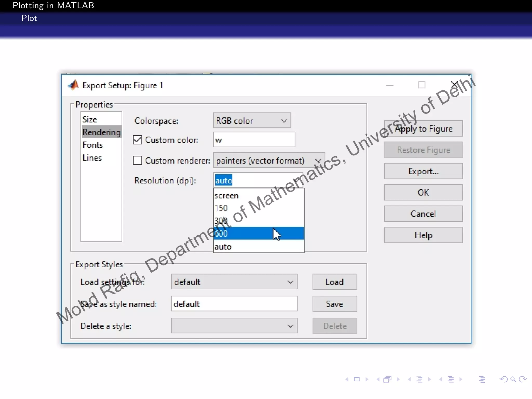Click the Beamer presentation outline lines icon
Screen dimensions: 532x399
point(482,380)
